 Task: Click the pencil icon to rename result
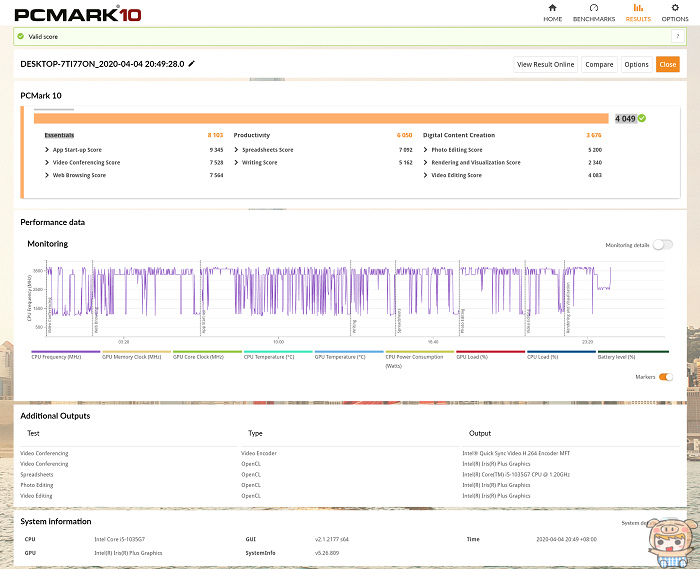tap(192, 64)
